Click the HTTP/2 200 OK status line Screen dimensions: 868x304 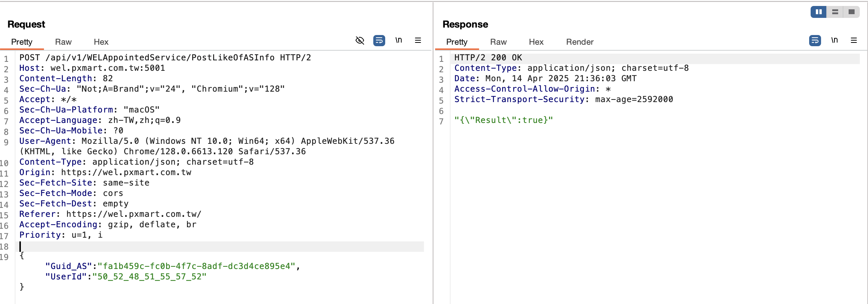(488, 58)
